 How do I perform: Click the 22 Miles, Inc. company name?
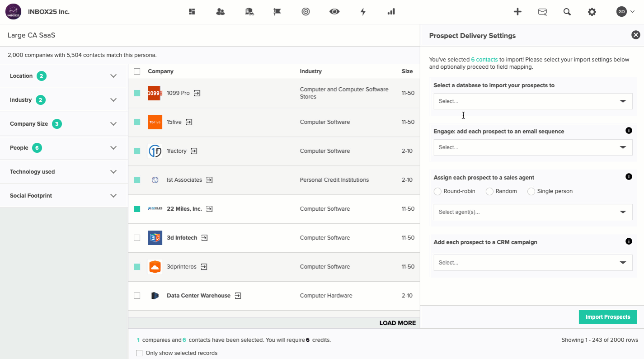[184, 209]
